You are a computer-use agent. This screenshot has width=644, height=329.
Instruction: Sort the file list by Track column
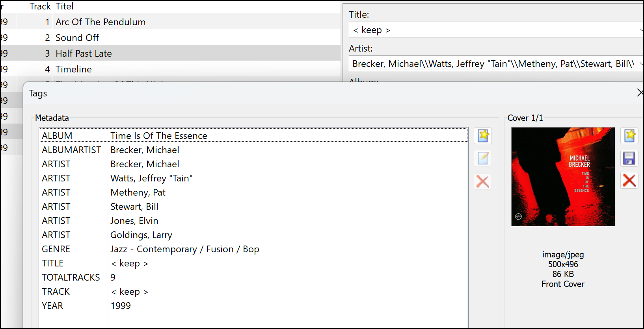click(x=40, y=6)
